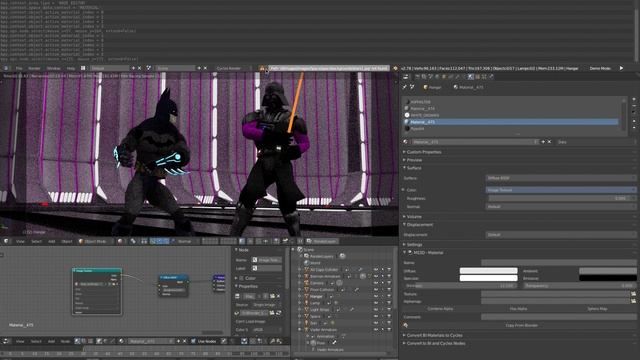This screenshot has height=360, width=640.
Task: Open viewport header Select menu
Action: coord(36,241)
